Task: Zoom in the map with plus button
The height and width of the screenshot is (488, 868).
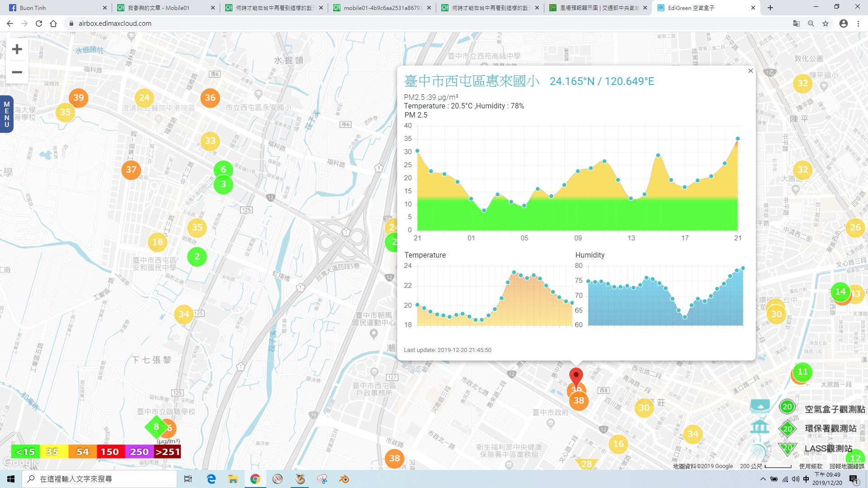Action: tap(17, 49)
